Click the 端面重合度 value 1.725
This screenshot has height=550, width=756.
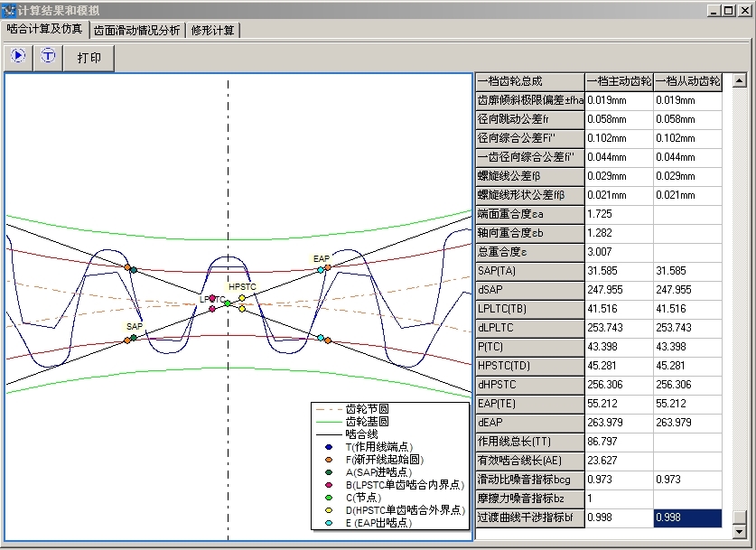coord(619,214)
